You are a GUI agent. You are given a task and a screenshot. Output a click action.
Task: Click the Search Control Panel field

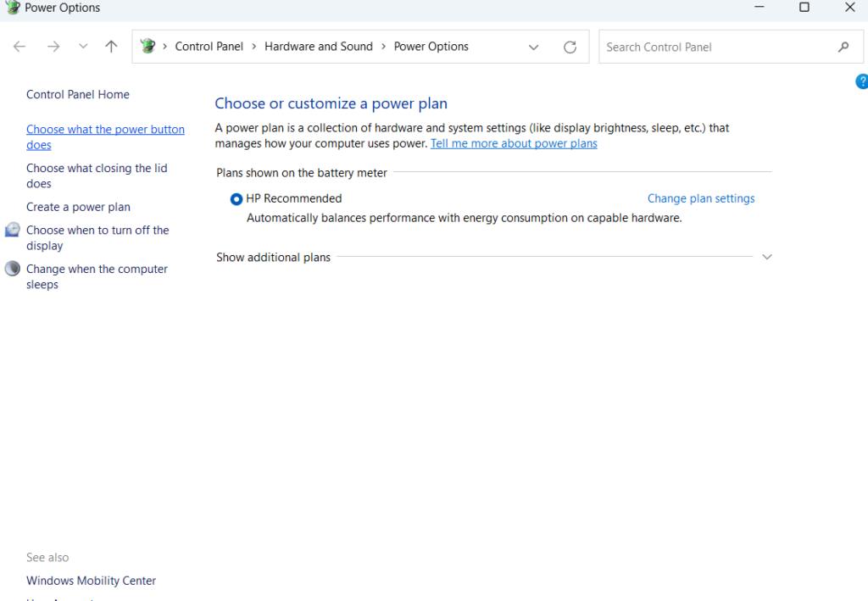[731, 47]
